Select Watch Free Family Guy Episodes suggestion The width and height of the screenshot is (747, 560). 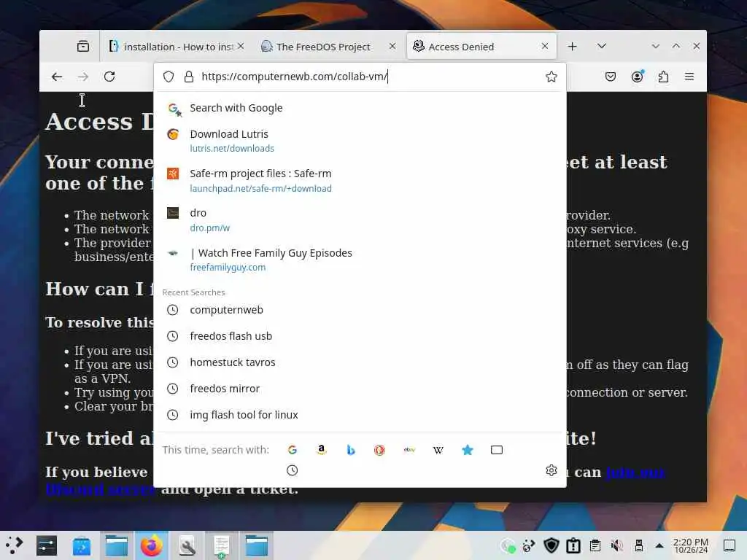360,260
